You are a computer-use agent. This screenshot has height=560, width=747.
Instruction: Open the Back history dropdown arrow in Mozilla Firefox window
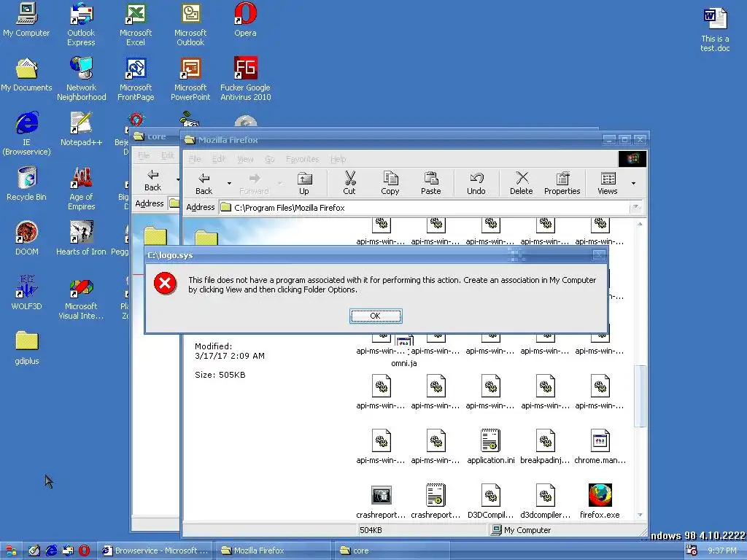click(229, 183)
